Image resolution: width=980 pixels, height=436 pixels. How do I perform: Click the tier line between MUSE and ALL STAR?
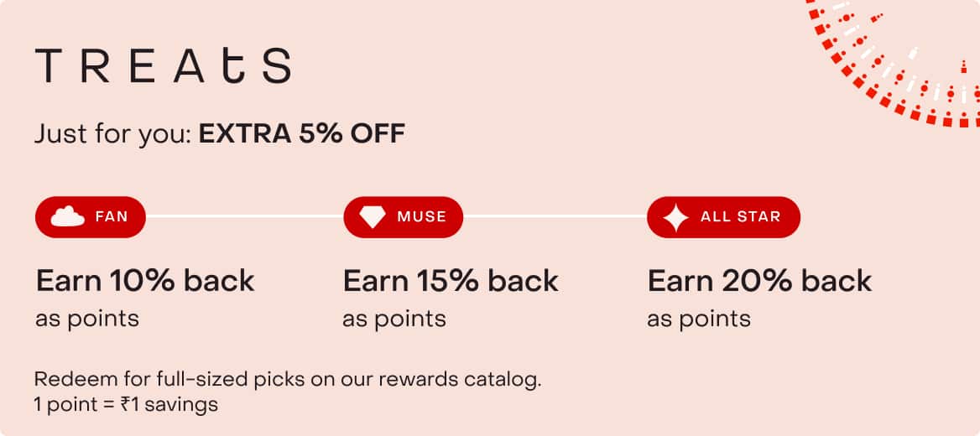[555, 217]
